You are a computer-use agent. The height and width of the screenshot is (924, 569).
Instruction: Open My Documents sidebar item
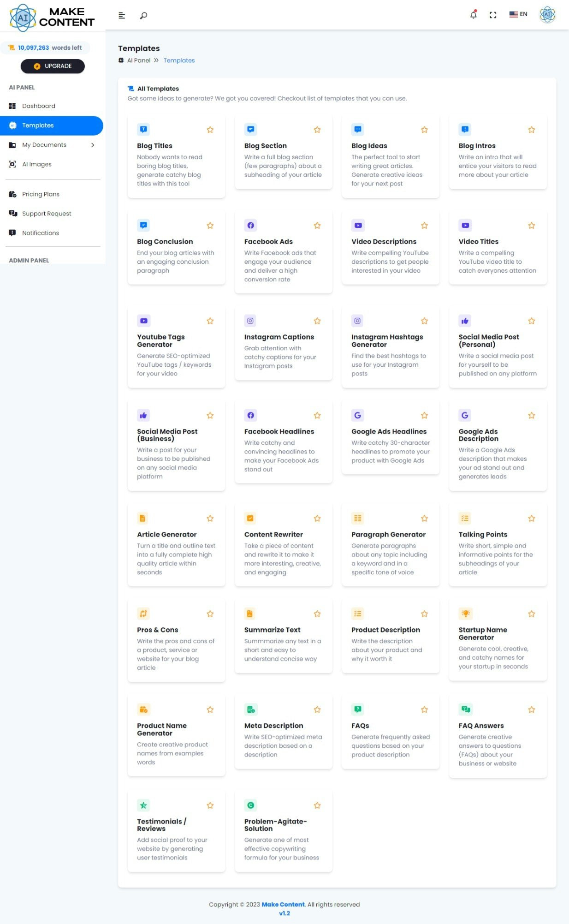(x=44, y=145)
